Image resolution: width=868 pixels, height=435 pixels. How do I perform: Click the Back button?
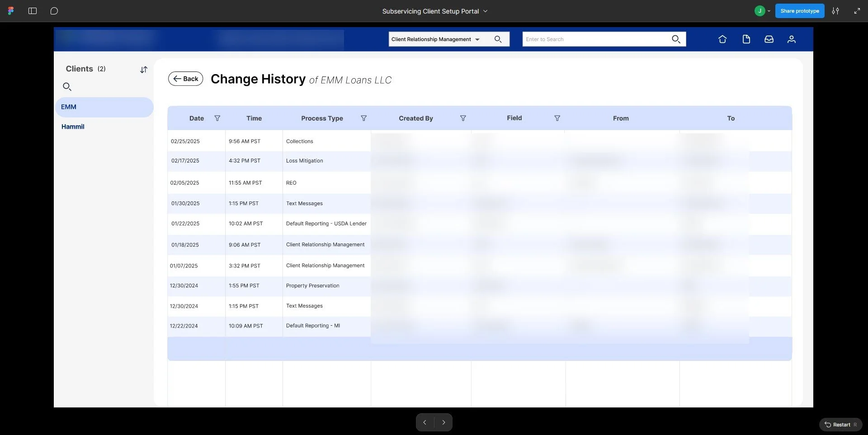(x=186, y=79)
